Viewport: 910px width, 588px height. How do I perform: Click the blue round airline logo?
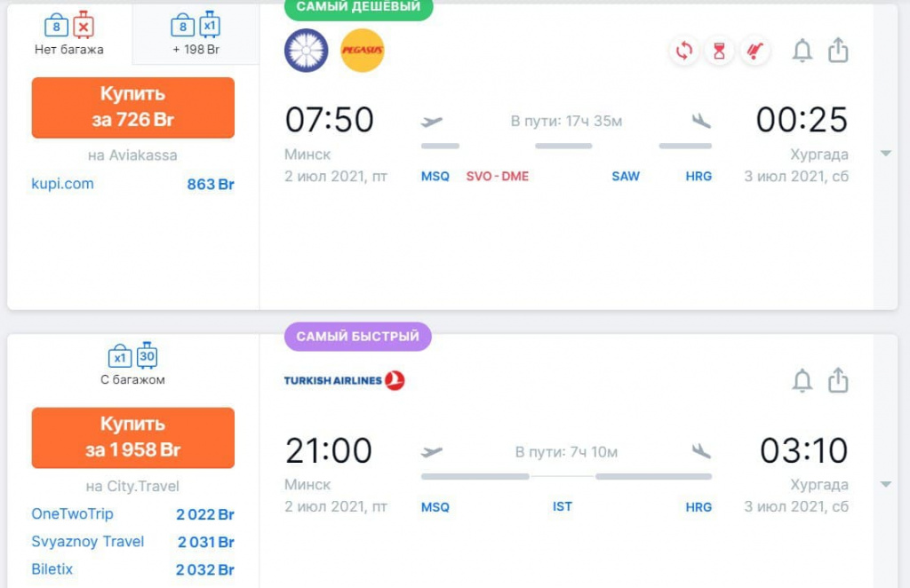307,51
